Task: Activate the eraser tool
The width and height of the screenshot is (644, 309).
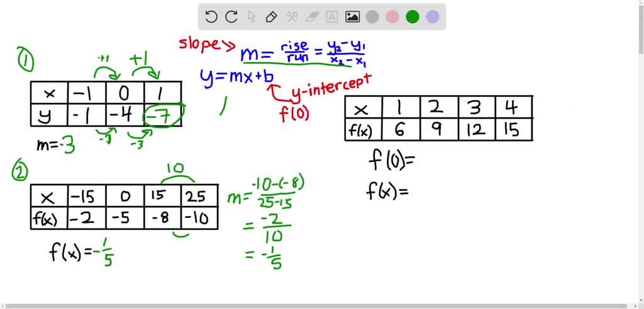Action: [312, 17]
